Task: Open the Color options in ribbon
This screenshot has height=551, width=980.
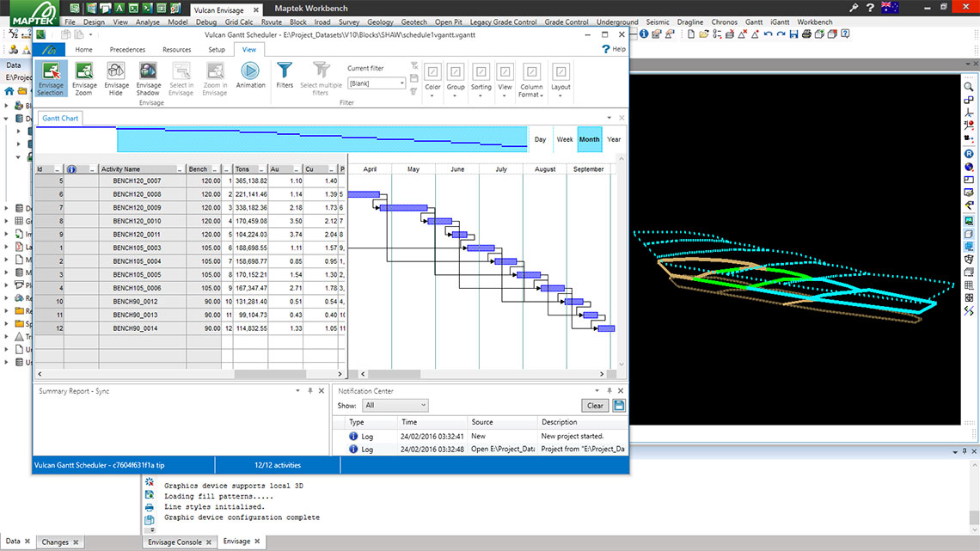Action: (432, 80)
